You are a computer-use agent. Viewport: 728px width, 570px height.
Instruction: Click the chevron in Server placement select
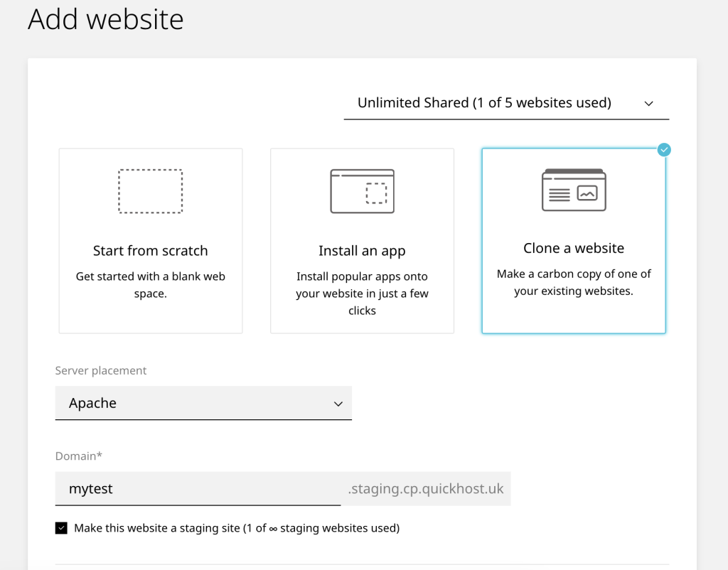point(338,404)
